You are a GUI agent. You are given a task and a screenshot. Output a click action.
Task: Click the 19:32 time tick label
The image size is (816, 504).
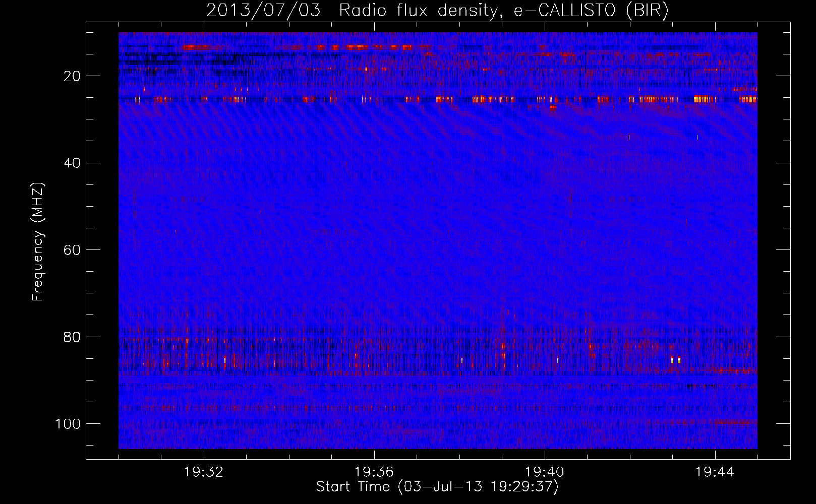204,472
